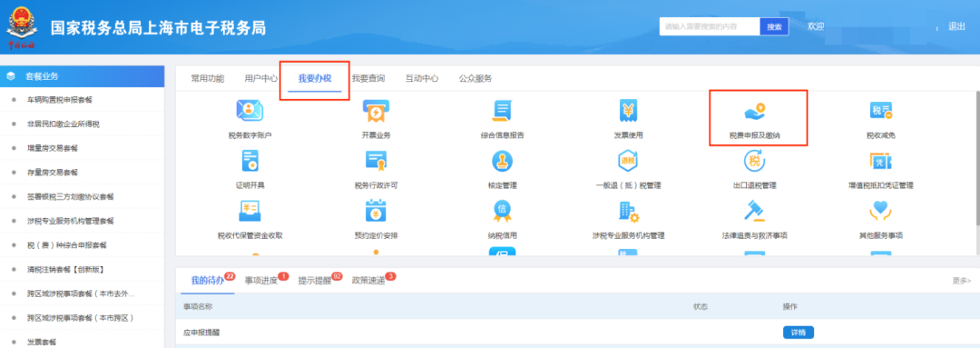Open the 事项进度 tab

click(261, 280)
